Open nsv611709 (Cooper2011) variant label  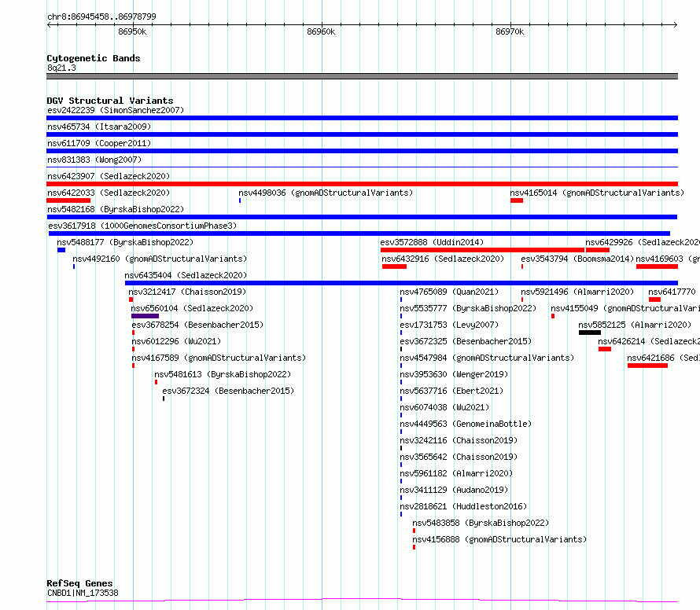click(99, 143)
